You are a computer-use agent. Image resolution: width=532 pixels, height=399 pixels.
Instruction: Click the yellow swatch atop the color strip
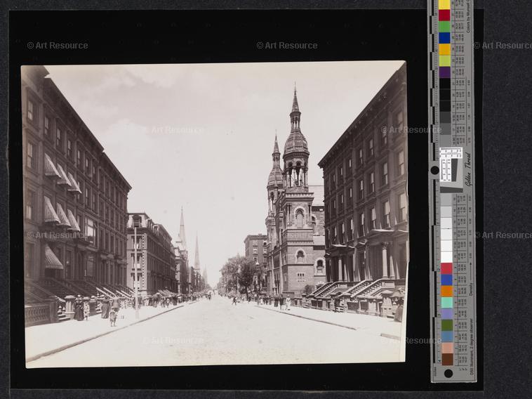[444, 4]
